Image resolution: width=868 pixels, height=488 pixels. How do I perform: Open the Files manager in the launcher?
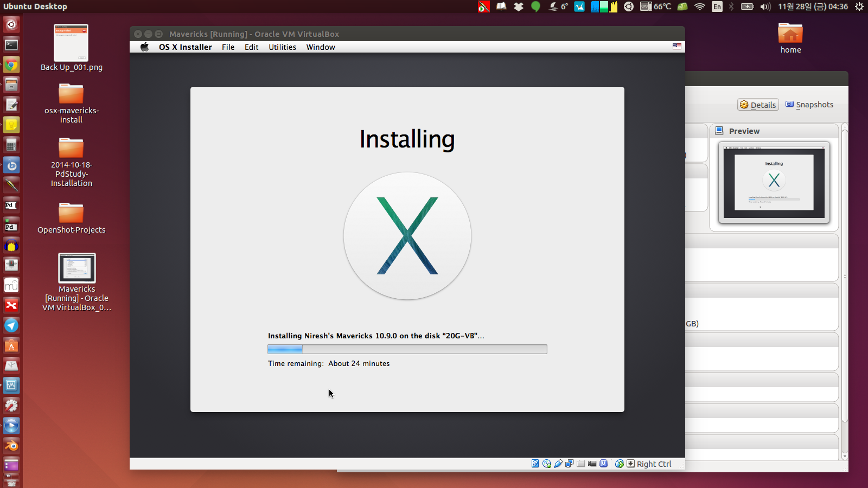pos(11,85)
